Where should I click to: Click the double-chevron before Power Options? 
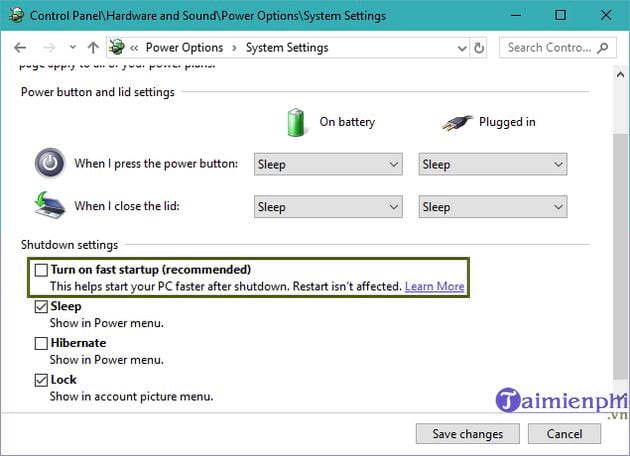pos(134,48)
